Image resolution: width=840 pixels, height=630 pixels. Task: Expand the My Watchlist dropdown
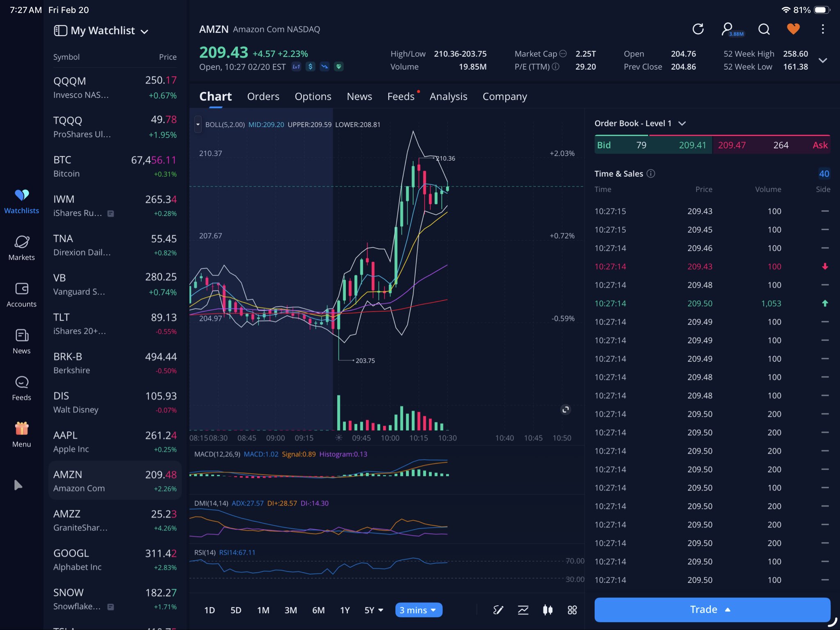click(144, 32)
